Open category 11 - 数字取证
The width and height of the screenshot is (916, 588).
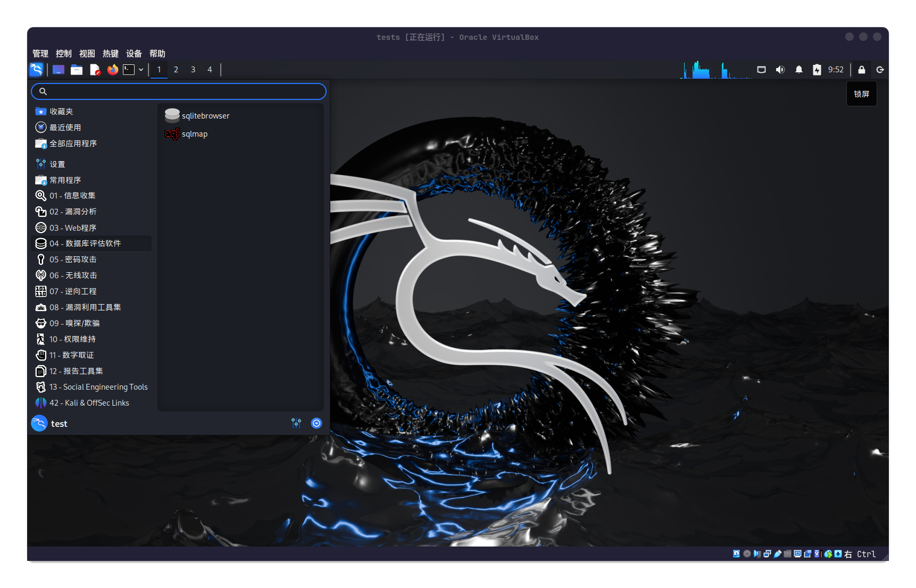(x=93, y=355)
